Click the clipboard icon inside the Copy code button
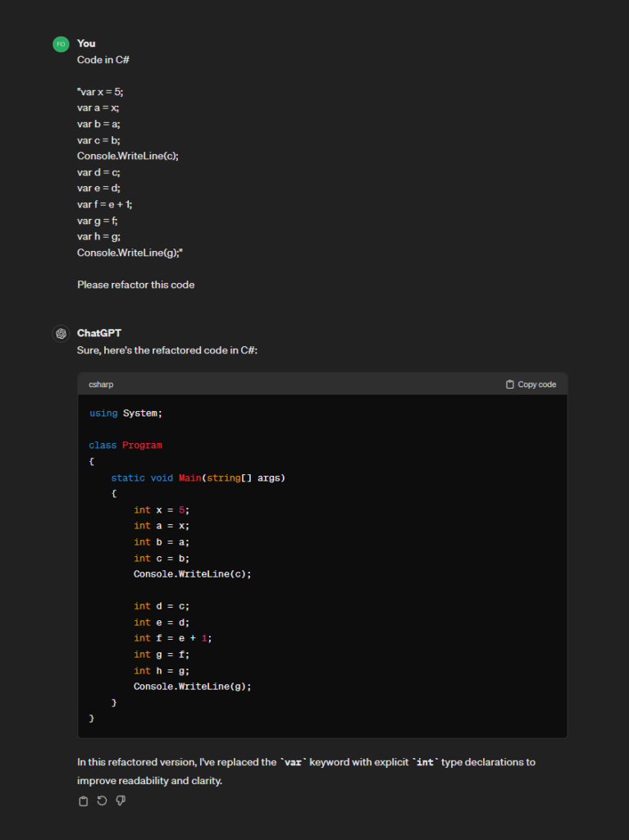 coord(509,384)
